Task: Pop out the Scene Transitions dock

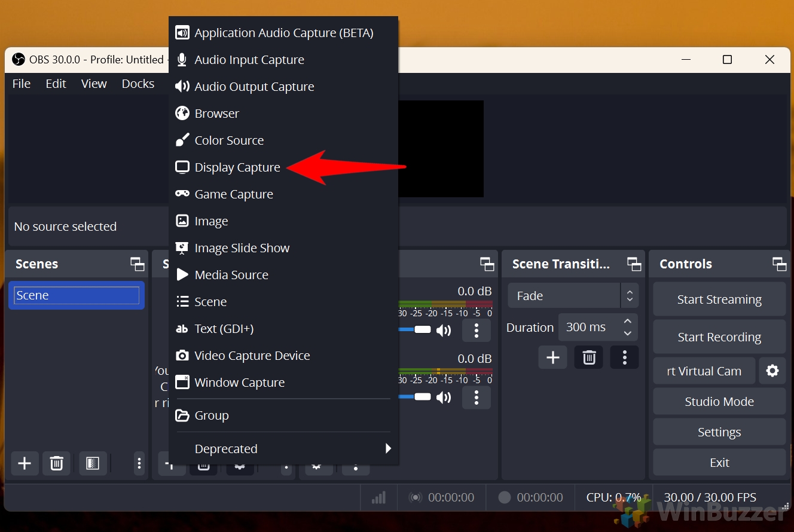Action: pos(634,264)
